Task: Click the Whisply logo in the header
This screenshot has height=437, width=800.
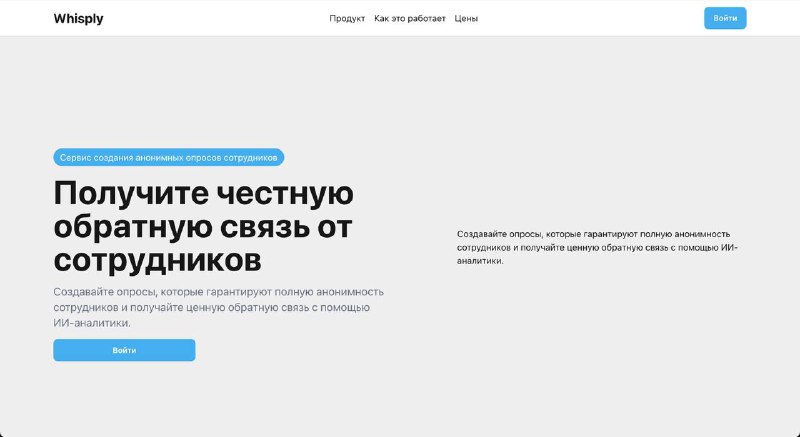Action: point(78,18)
